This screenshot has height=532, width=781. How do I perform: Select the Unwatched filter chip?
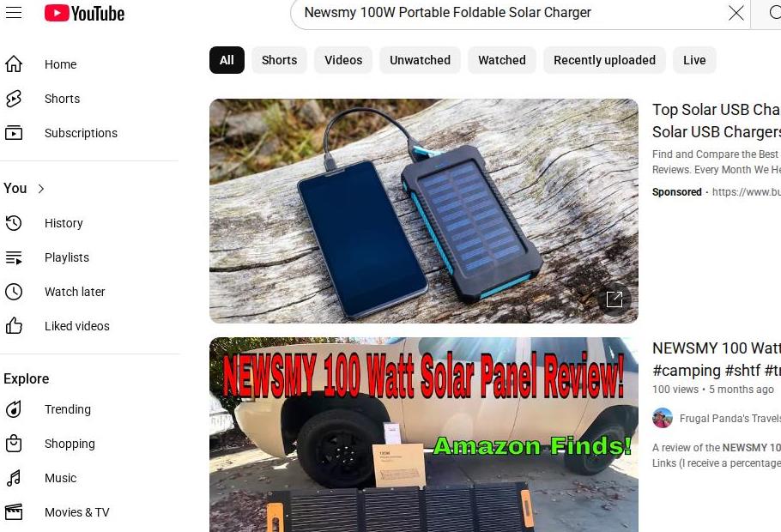tap(420, 60)
